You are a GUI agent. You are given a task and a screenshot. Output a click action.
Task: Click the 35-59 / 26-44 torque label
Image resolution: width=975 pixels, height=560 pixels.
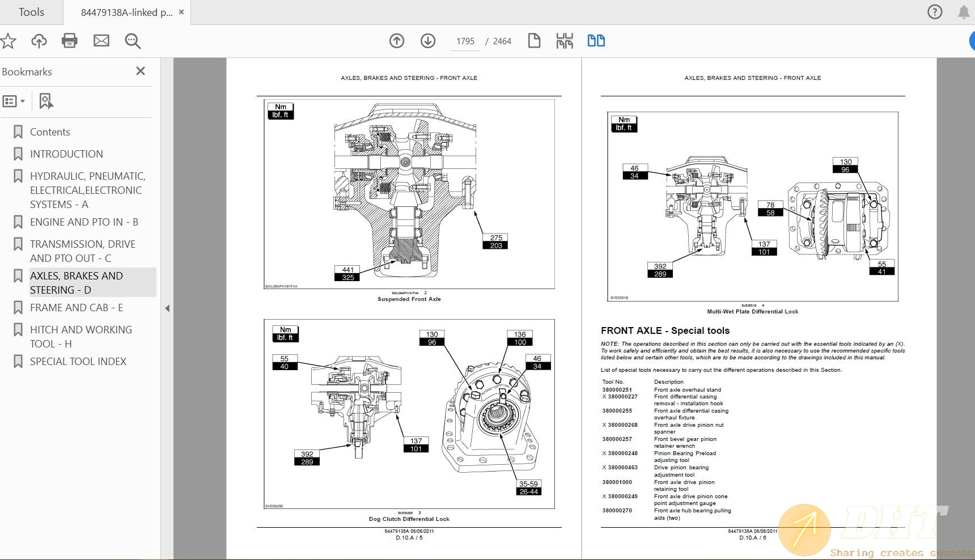pos(528,488)
